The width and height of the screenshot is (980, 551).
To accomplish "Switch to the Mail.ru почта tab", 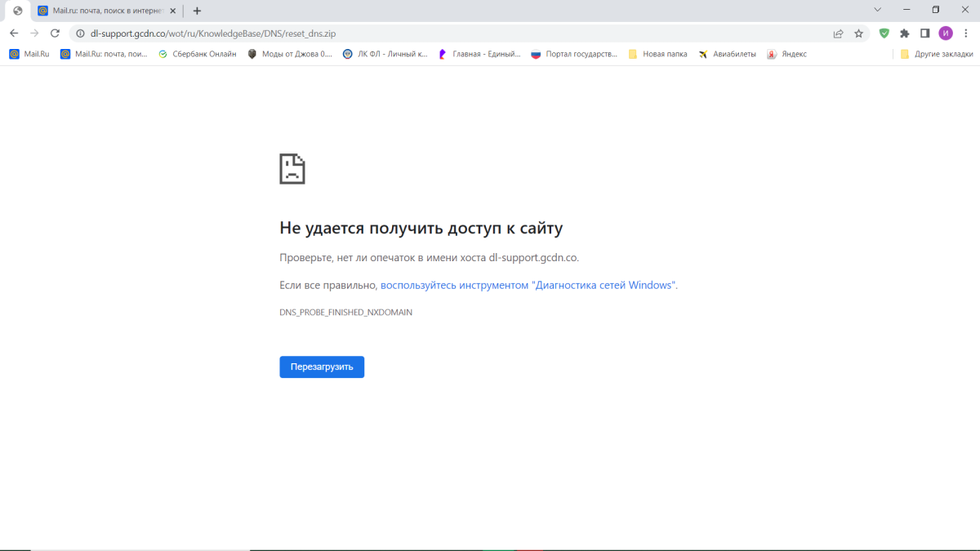I will coord(106,11).
